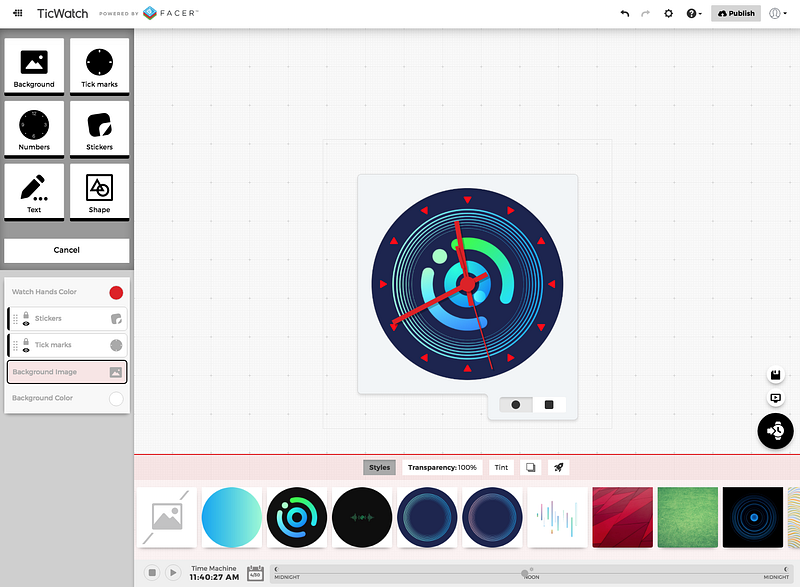The image size is (800, 587).
Task: Click the rocket icon in style bar
Action: click(x=558, y=467)
